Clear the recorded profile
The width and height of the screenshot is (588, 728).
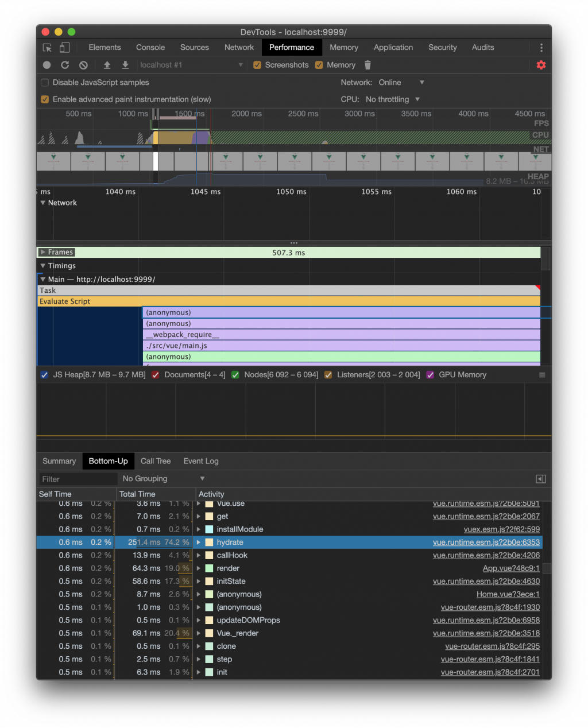pyautogui.click(x=83, y=65)
